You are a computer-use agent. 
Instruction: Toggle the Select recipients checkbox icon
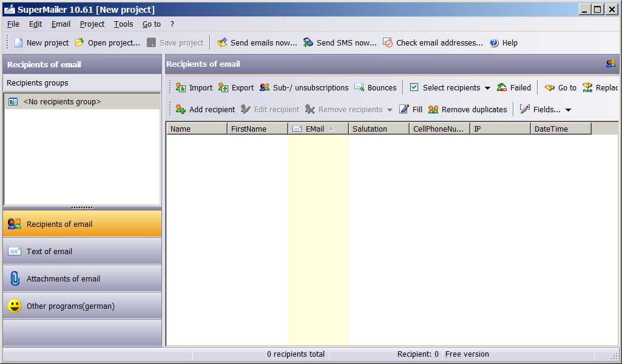pos(414,88)
